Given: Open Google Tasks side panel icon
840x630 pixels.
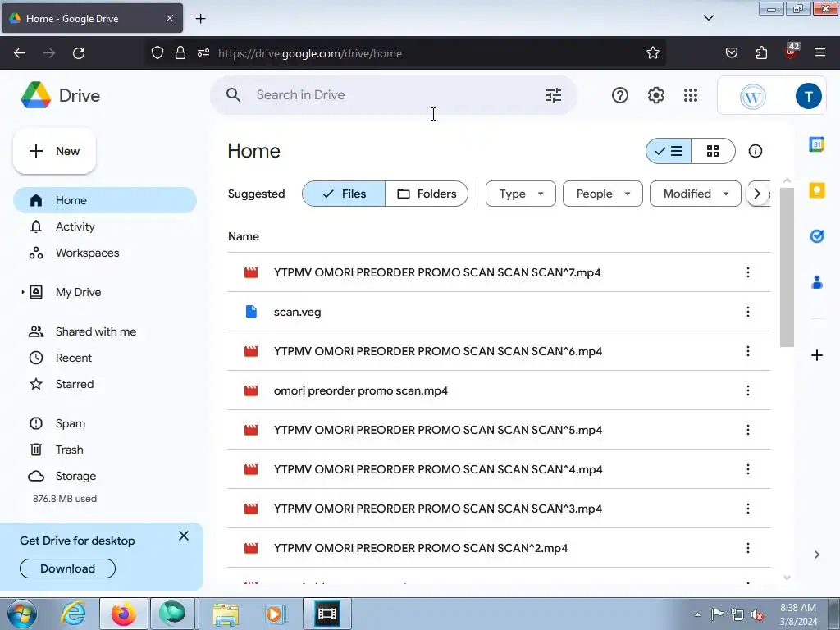Looking at the screenshot, I should pos(816,235).
